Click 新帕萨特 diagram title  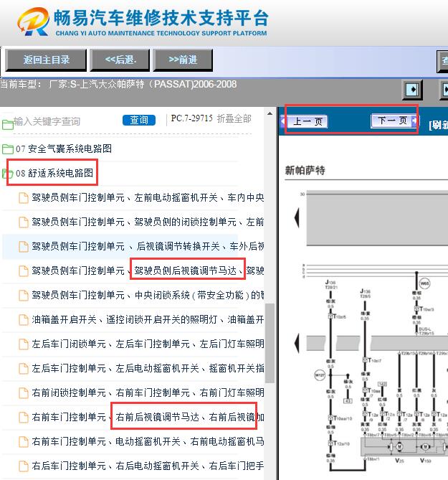305,170
